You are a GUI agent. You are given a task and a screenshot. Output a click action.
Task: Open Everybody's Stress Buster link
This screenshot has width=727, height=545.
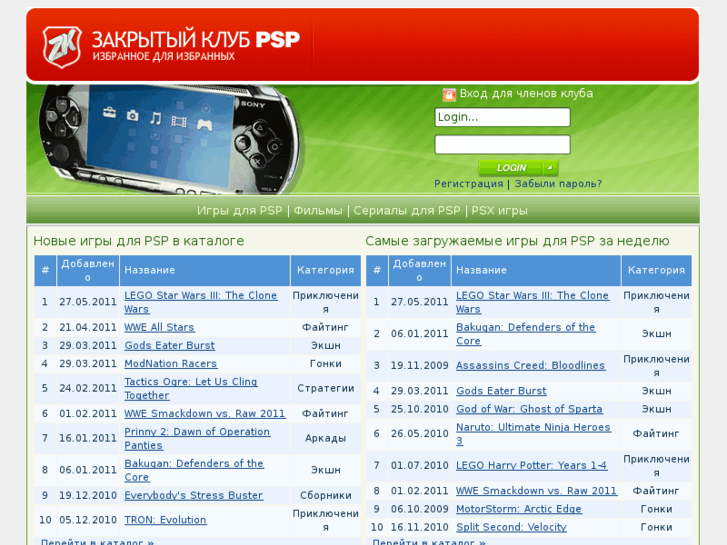point(193,495)
